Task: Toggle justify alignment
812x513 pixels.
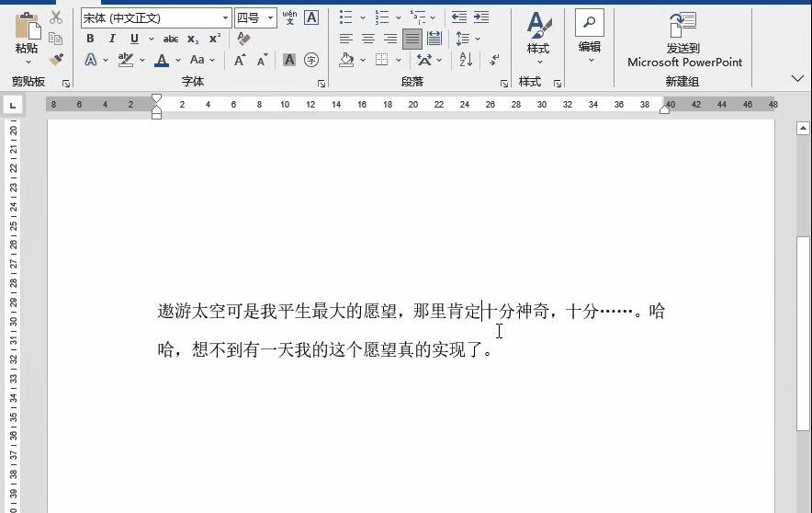Action: point(412,39)
